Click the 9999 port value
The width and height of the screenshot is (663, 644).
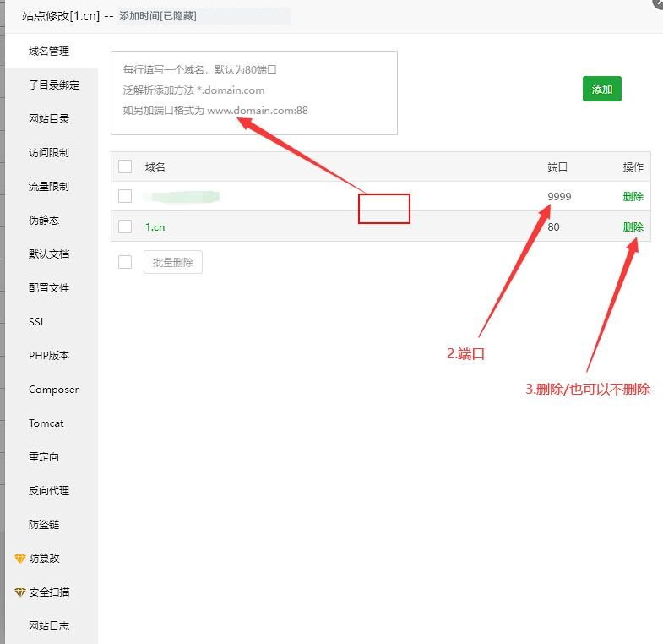(559, 197)
